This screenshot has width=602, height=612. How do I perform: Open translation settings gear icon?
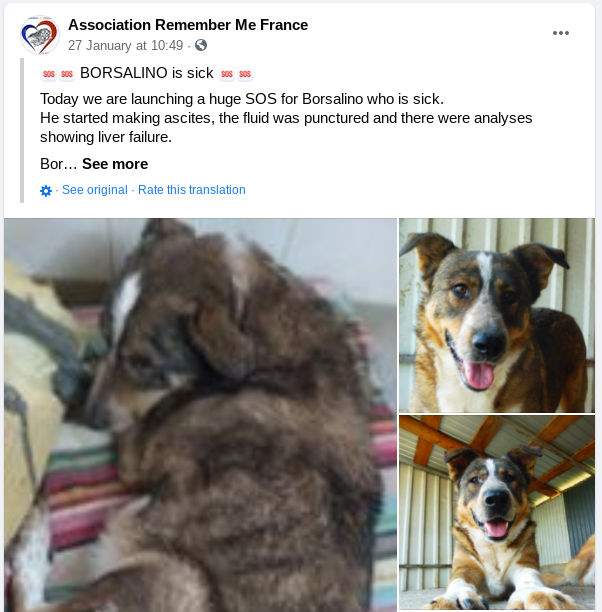click(46, 190)
